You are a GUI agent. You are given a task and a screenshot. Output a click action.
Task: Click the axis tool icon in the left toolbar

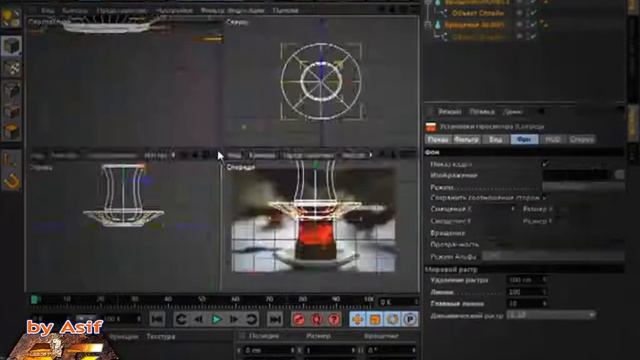pyautogui.click(x=11, y=159)
